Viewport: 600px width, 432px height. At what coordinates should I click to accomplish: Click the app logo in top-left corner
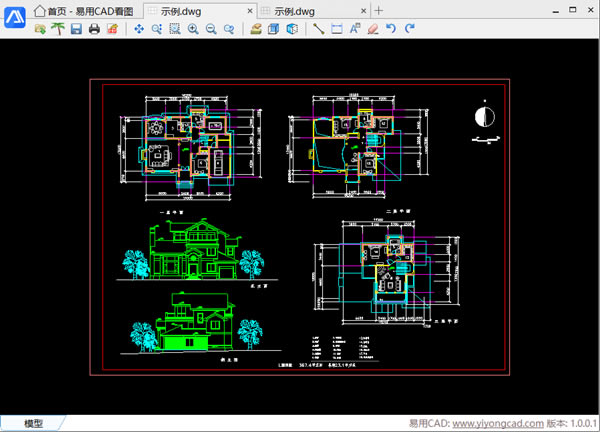tap(15, 17)
